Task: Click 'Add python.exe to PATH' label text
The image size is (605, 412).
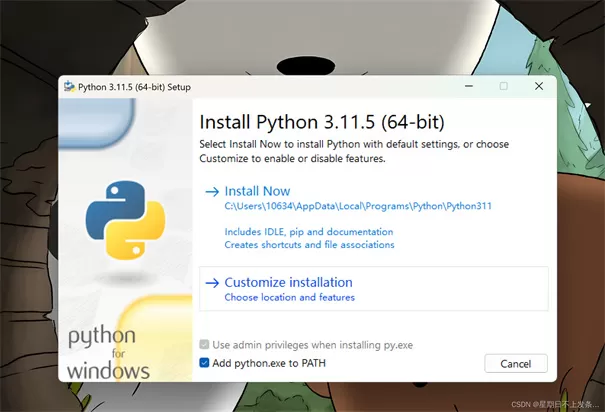Action: pos(269,363)
